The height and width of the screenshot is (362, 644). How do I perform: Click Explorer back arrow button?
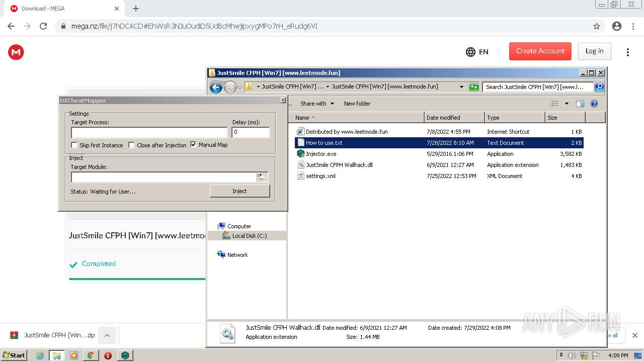[x=216, y=87]
